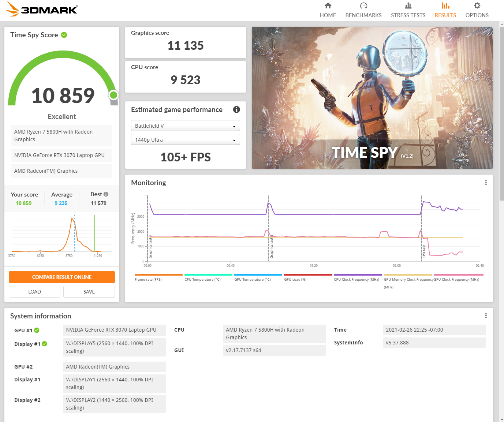Click the Options gear icon
This screenshot has width=504, height=422.
tap(477, 5)
